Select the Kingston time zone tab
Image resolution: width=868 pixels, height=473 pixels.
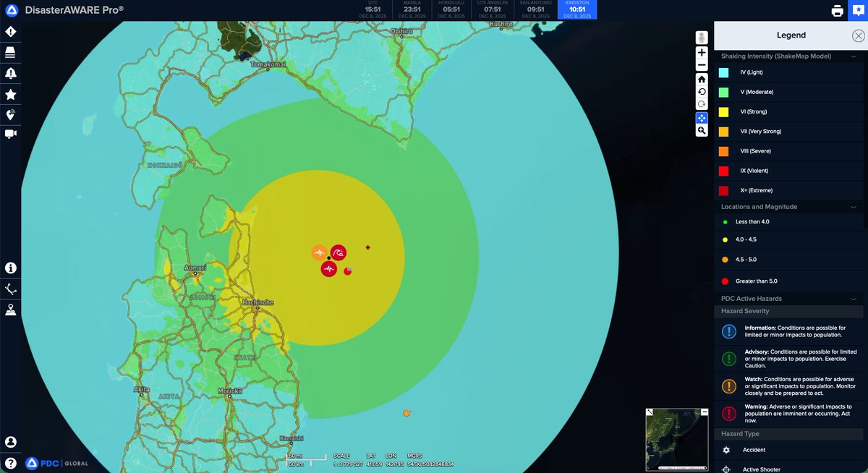(577, 9)
